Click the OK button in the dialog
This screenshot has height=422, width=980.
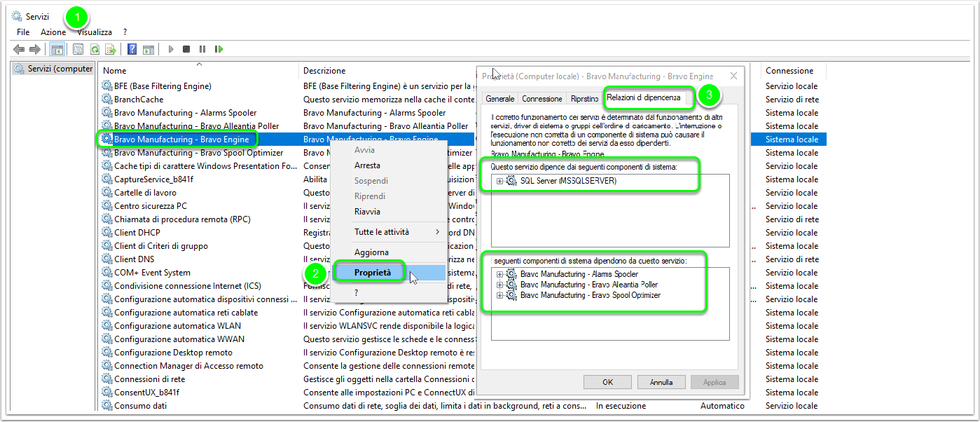tap(607, 382)
